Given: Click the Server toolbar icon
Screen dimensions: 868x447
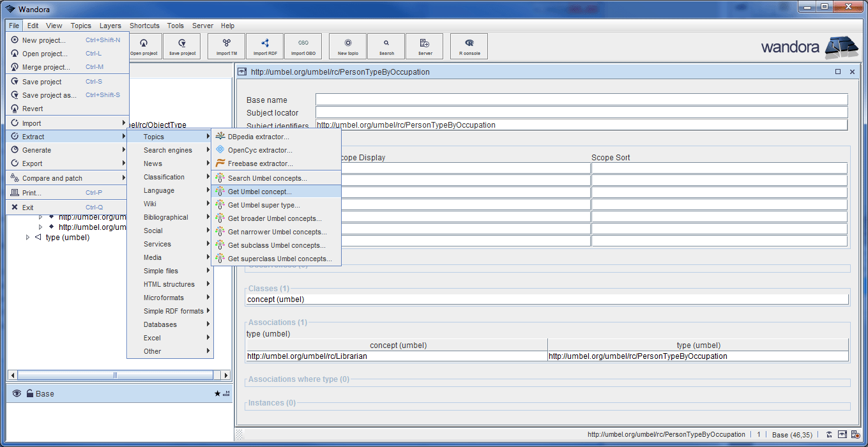Looking at the screenshot, I should pyautogui.click(x=425, y=46).
